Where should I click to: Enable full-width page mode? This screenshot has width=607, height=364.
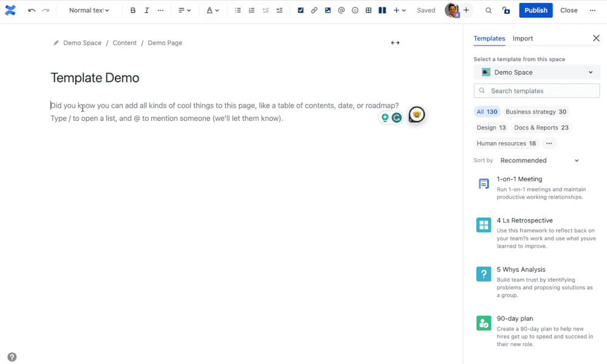tap(395, 43)
